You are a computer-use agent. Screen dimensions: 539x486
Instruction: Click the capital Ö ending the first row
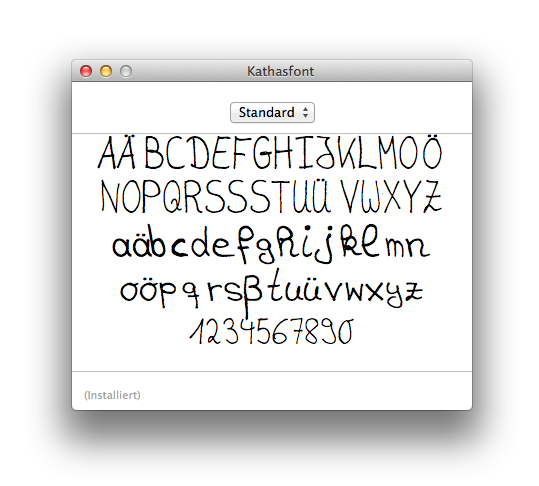click(x=432, y=152)
